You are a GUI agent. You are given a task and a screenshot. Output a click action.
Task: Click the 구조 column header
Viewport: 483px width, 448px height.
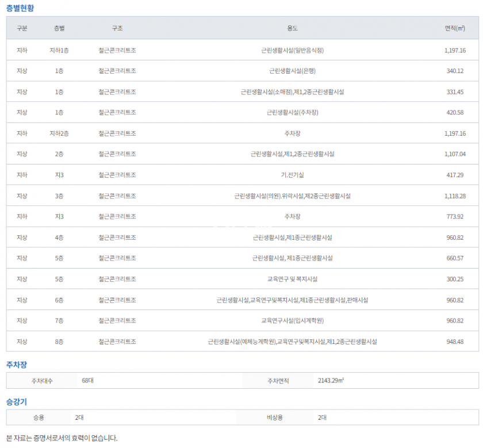pos(117,28)
